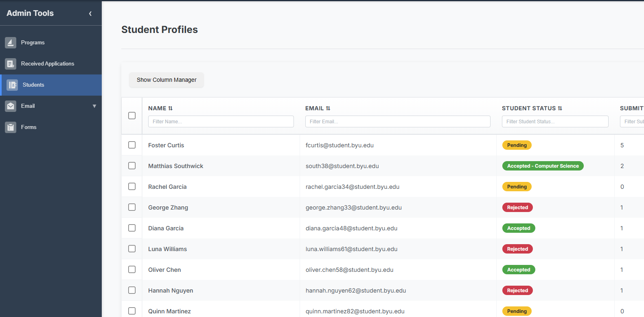Click the Students sidebar icon
This screenshot has width=644, height=317.
tap(12, 85)
